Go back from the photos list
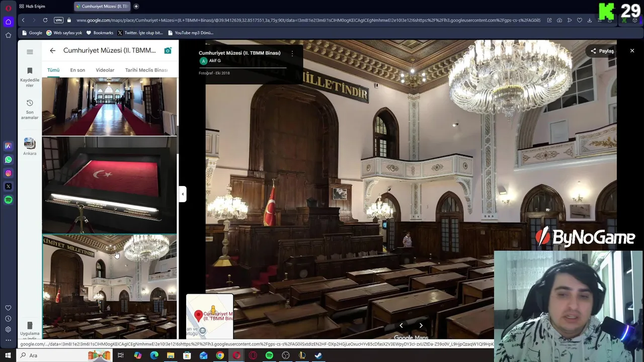Viewport: 644px width, 362px height. pos(52,51)
